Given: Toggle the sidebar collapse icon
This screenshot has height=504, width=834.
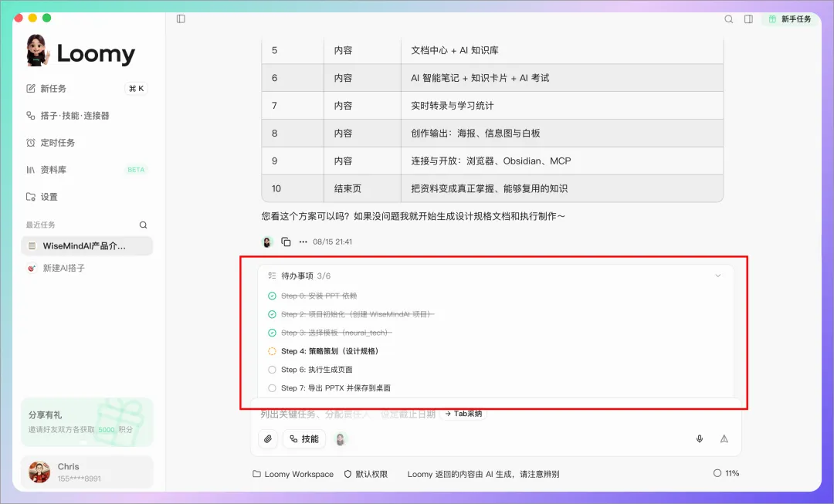Looking at the screenshot, I should [181, 19].
